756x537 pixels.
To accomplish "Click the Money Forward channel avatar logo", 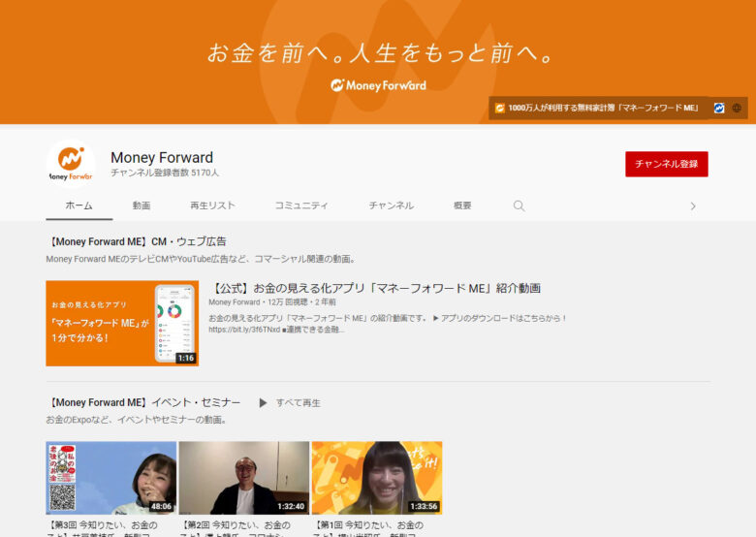I will (71, 164).
